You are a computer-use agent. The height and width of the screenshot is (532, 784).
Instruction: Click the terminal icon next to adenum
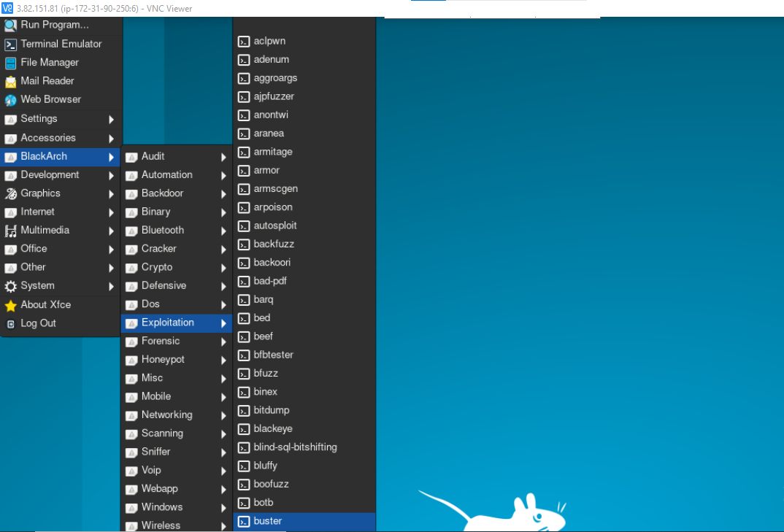click(x=244, y=60)
